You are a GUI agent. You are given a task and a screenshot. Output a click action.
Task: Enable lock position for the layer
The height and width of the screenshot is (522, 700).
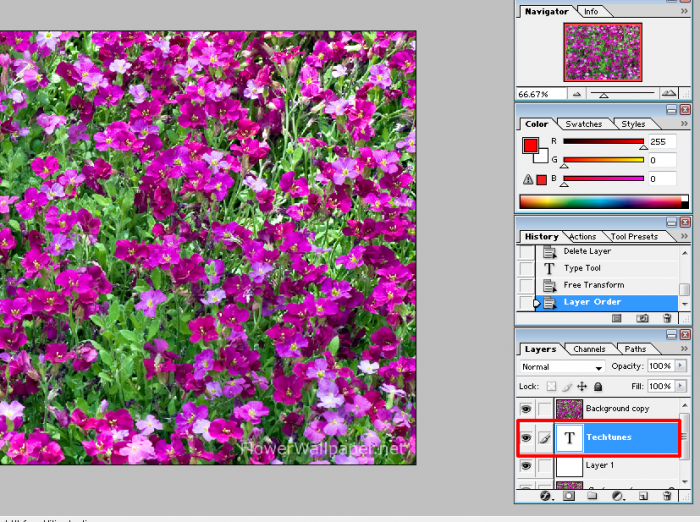pos(582,386)
